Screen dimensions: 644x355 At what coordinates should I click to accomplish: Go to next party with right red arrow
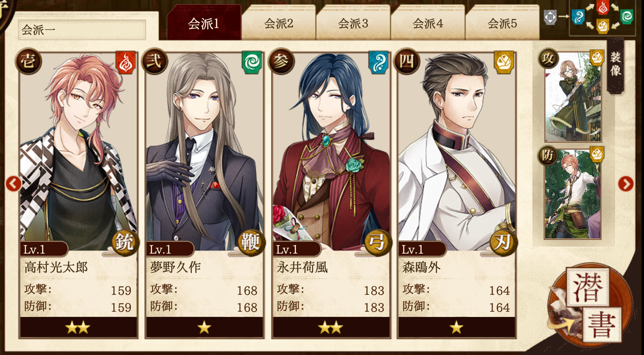[626, 184]
